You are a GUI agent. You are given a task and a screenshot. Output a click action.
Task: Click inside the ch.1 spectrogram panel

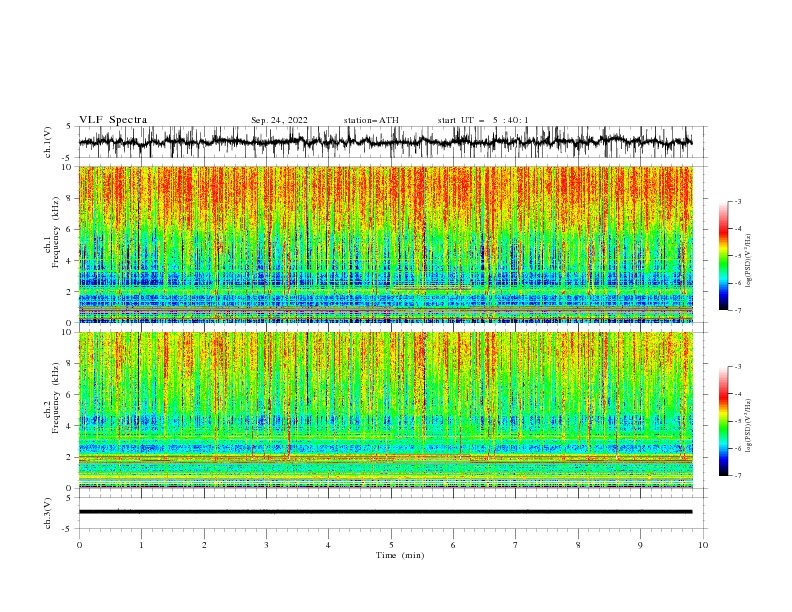click(385, 244)
